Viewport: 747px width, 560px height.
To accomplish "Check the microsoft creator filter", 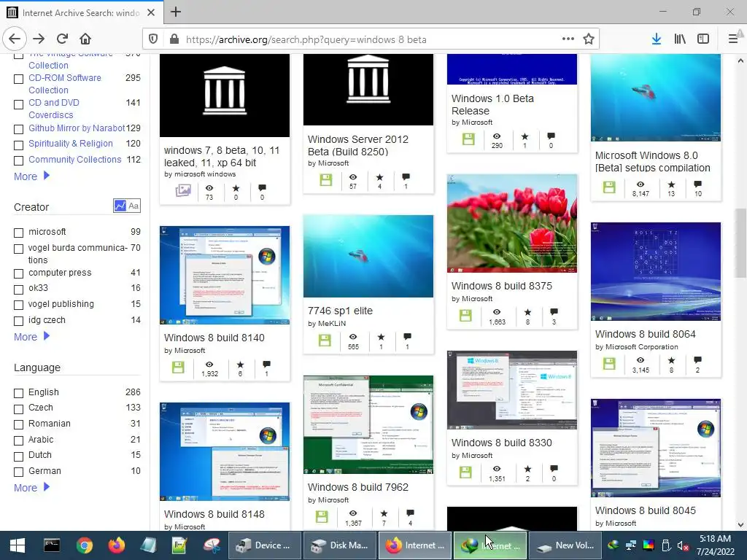I will coord(18,233).
